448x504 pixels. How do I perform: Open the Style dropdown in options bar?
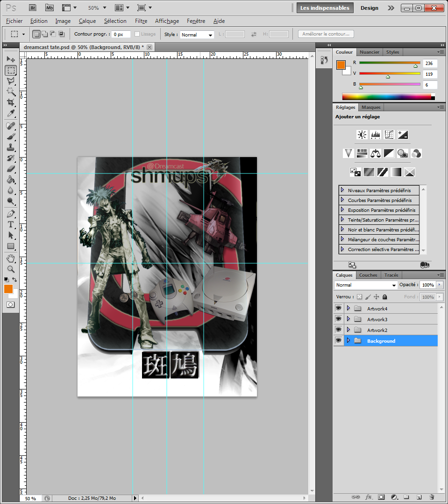click(197, 35)
